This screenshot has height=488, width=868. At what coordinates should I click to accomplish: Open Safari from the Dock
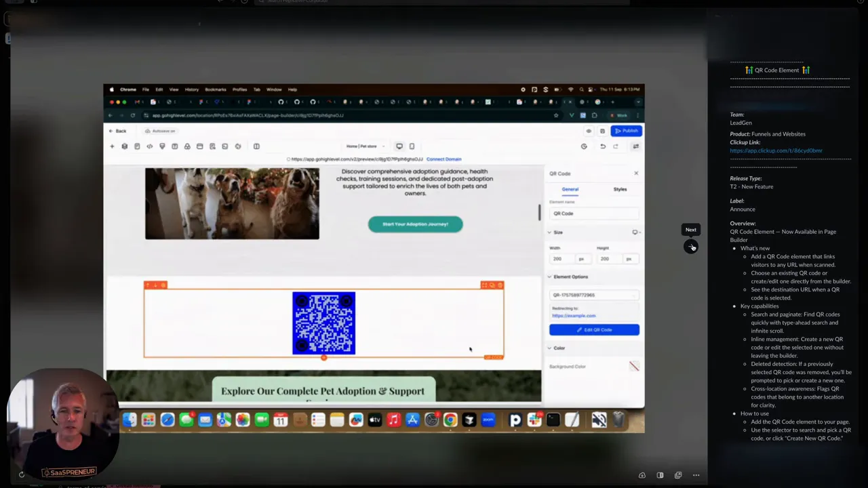167,421
